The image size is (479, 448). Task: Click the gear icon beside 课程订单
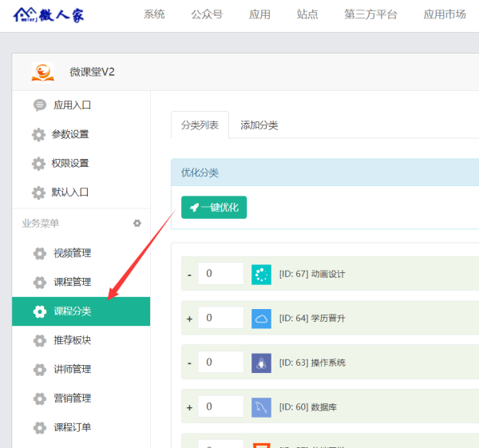coord(40,427)
